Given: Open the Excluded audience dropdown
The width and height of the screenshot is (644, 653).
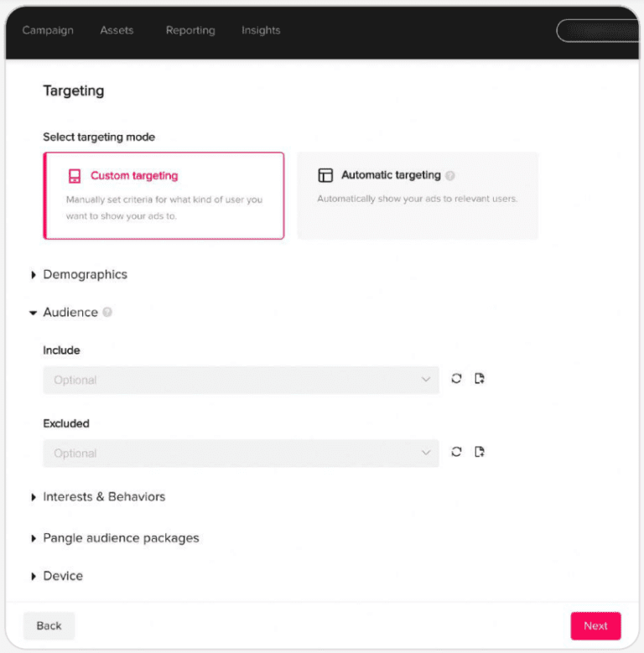Looking at the screenshot, I should [x=241, y=453].
